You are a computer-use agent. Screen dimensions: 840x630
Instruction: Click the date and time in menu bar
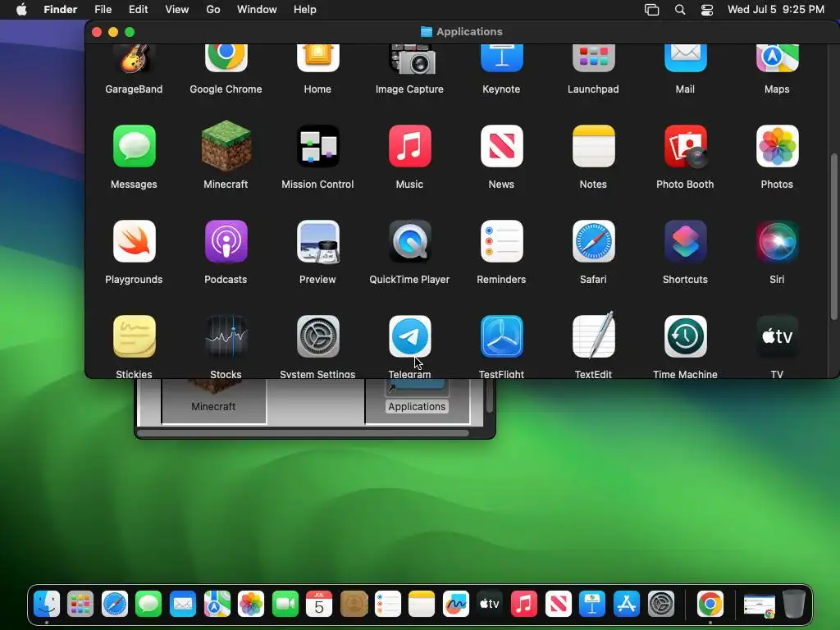tap(776, 10)
